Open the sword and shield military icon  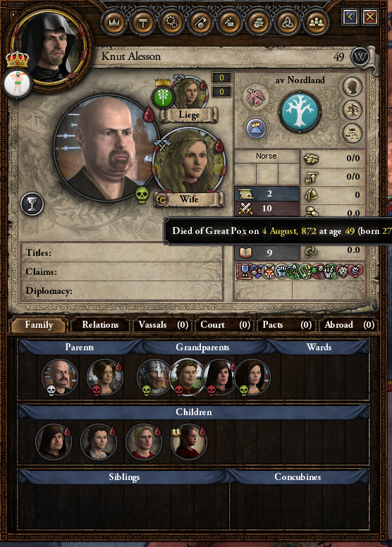point(201,23)
